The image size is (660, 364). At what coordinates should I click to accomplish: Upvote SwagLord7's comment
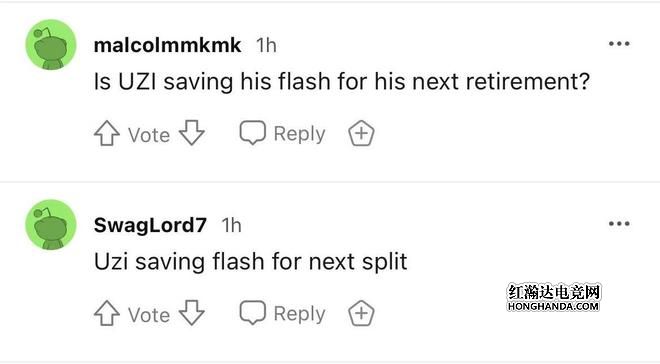coord(107,313)
